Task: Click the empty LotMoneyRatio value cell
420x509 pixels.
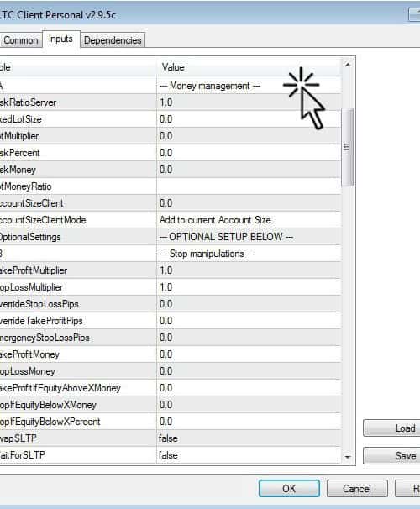Action: 249,186
